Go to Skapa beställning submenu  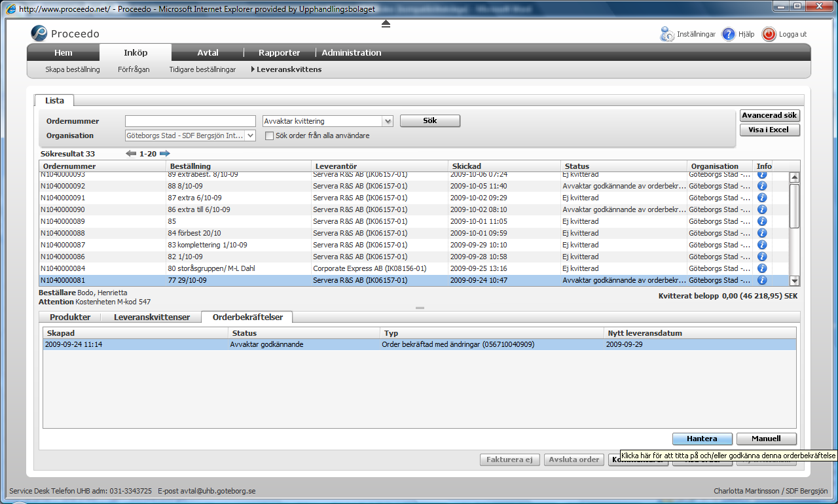coord(73,69)
